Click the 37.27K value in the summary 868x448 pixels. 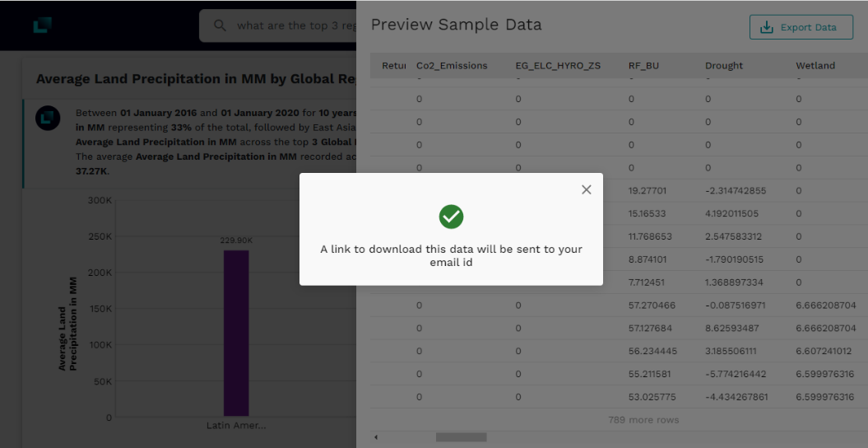click(x=92, y=171)
